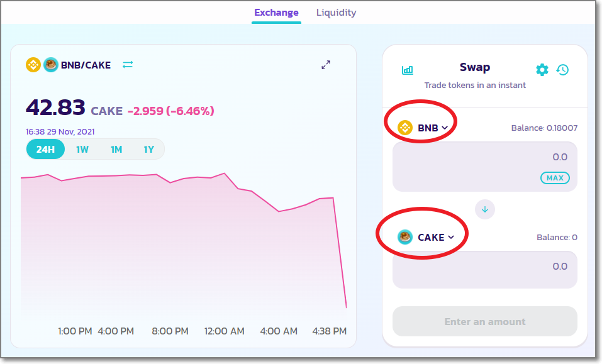Image resolution: width=602 pixels, height=364 pixels.
Task: Open the BNB token selector dropdown
Action: click(423, 128)
